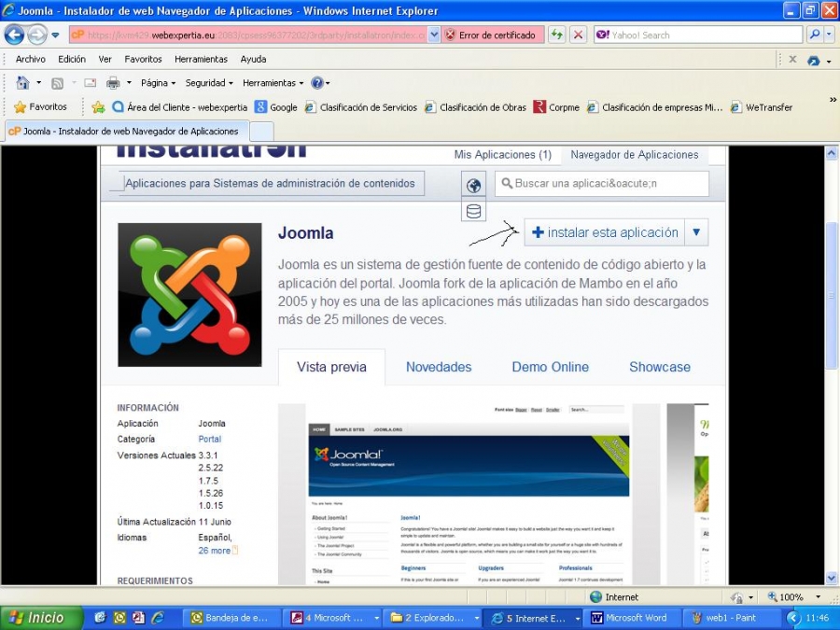The height and width of the screenshot is (630, 840).
Task: Open Clasificación de Obras bookmark
Action: pyautogui.click(x=475, y=107)
